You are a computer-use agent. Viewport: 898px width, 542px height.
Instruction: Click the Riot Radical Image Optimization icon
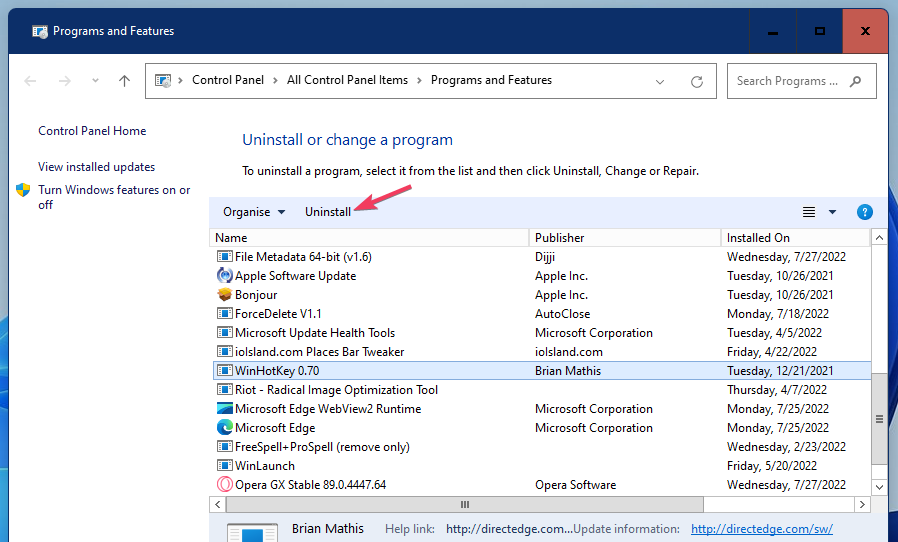224,390
